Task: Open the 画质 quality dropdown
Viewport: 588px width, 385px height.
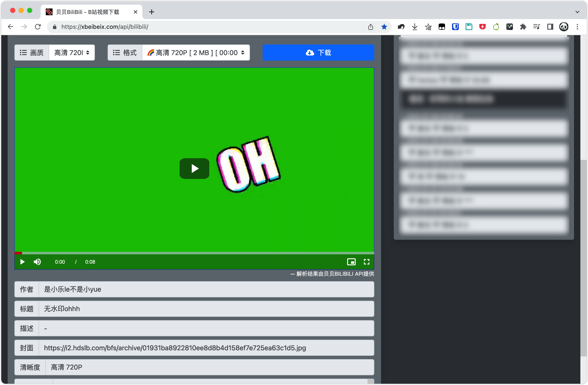Action: click(x=72, y=53)
